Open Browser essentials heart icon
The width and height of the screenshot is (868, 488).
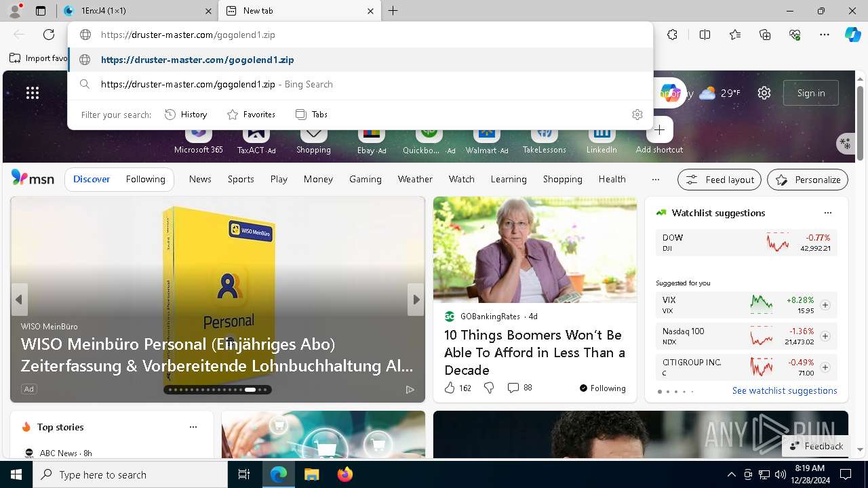pyautogui.click(x=795, y=35)
